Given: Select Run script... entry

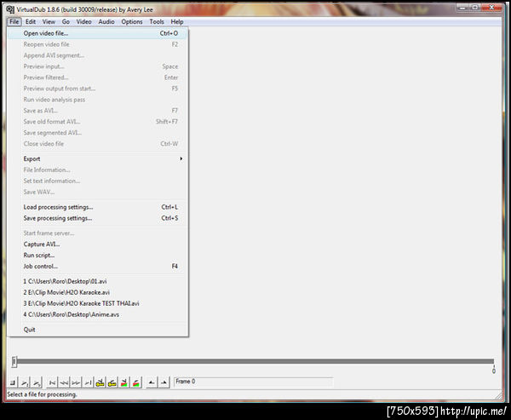Looking at the screenshot, I should pos(97,256).
